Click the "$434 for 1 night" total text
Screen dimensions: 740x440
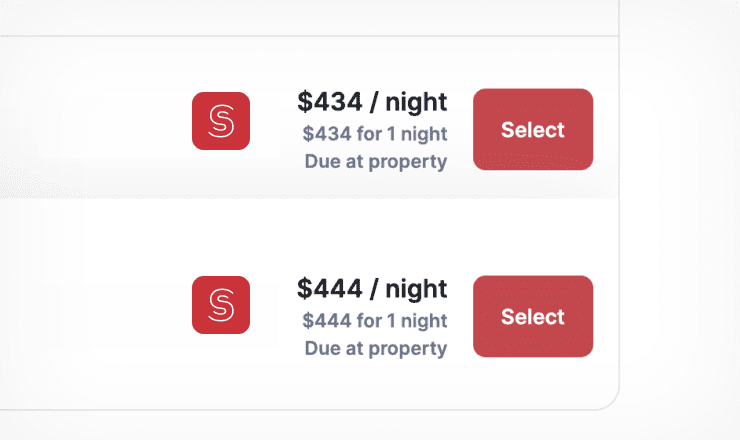[375, 134]
